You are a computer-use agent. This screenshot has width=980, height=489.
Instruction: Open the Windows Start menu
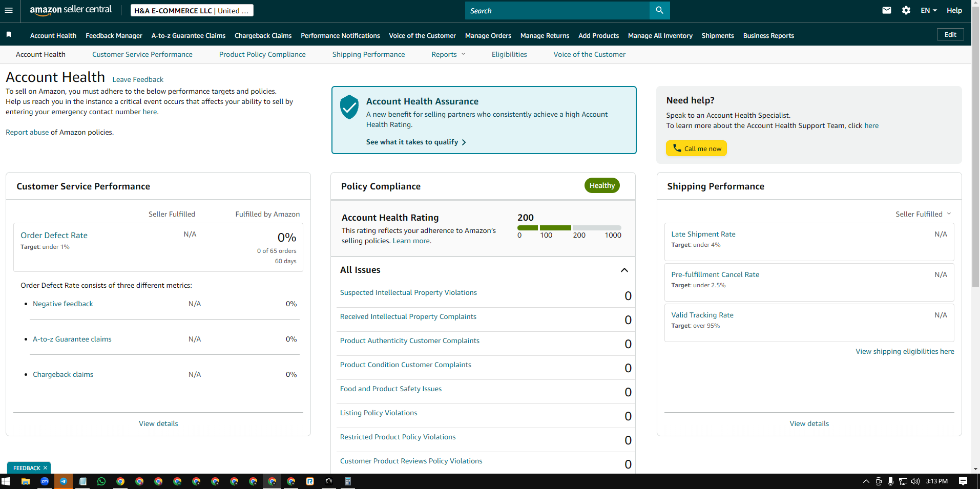[6, 481]
